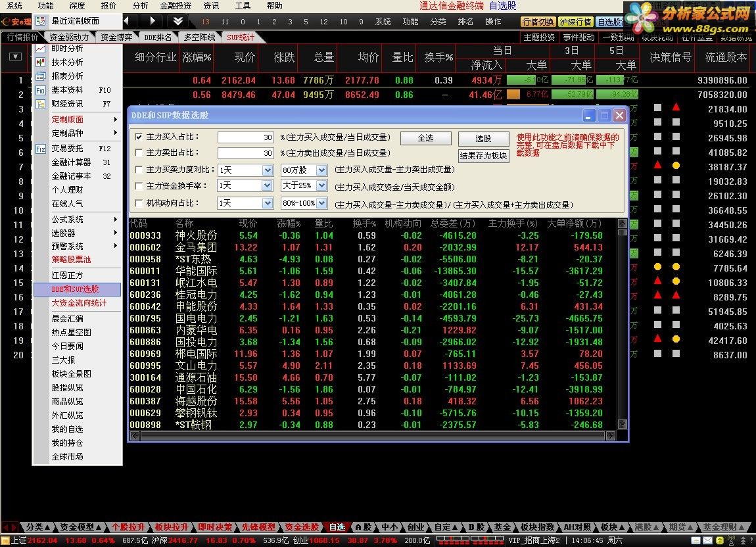
Task: Click the 技术分析 candlestick icon
Action: click(41, 62)
